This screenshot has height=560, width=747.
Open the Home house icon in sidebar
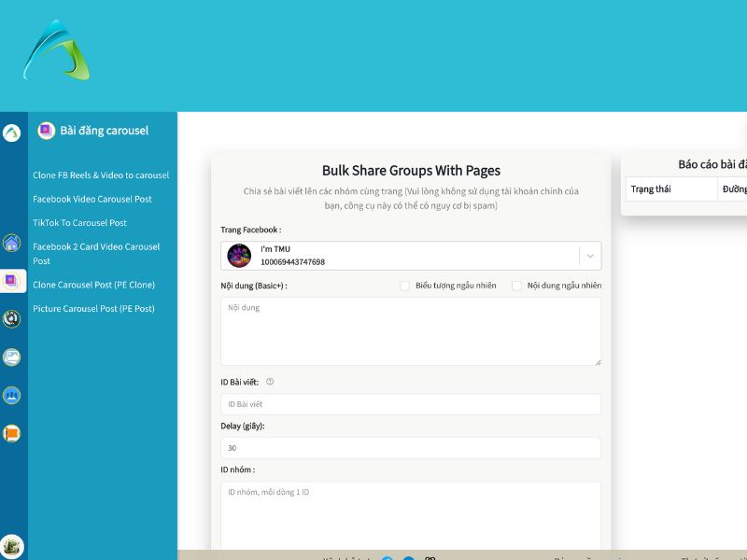pyautogui.click(x=11, y=243)
